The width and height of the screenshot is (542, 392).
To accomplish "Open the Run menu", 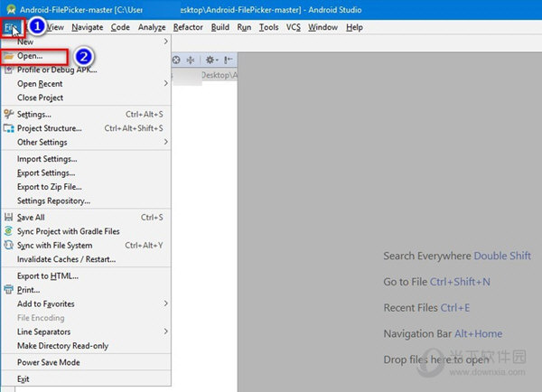I will coord(244,27).
